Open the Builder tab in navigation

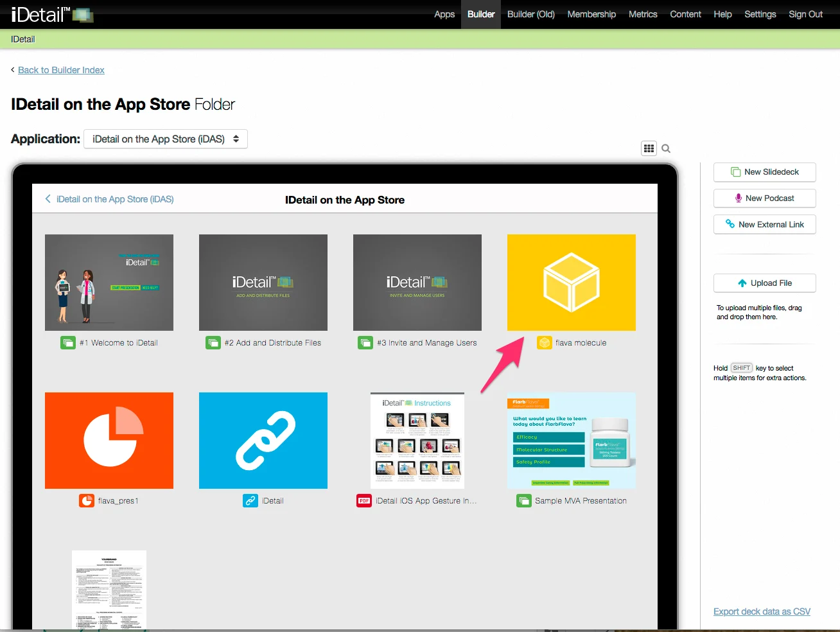[481, 14]
